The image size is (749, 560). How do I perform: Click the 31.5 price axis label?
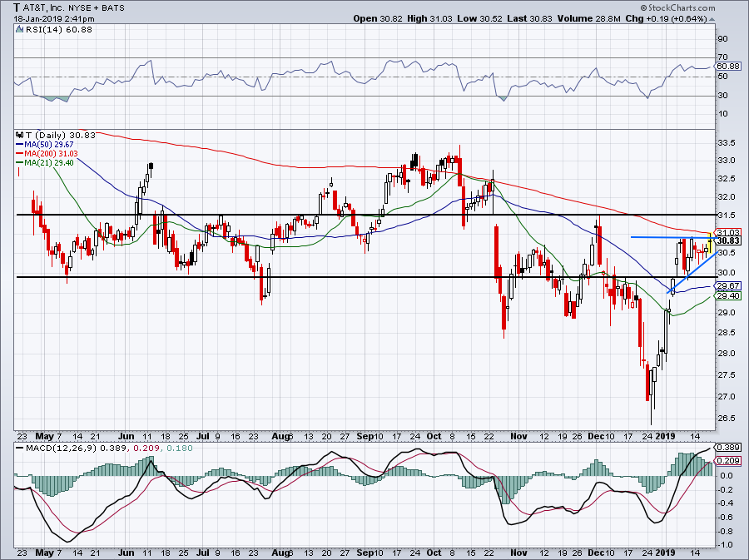point(726,216)
